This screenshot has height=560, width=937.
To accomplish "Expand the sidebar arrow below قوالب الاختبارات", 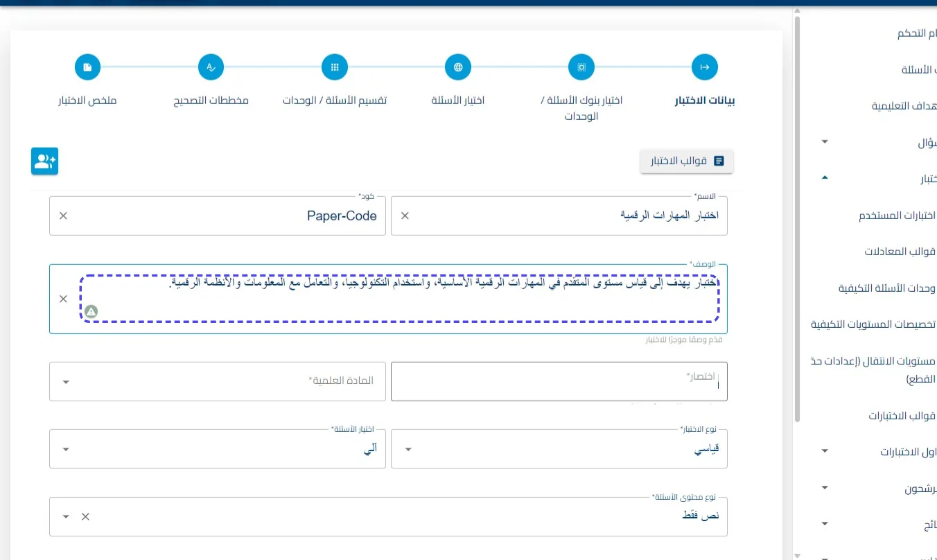I will (x=824, y=451).
